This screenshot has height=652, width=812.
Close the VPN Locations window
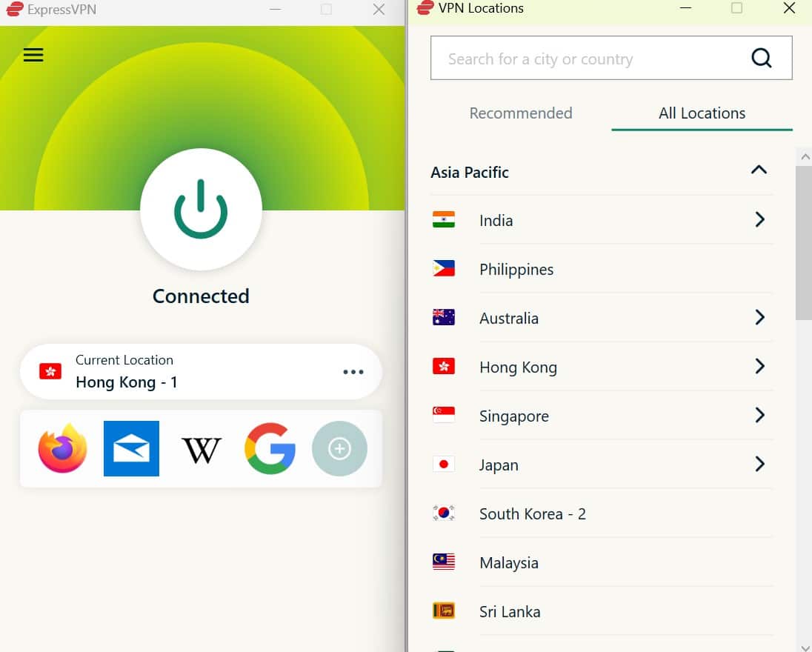coord(789,7)
